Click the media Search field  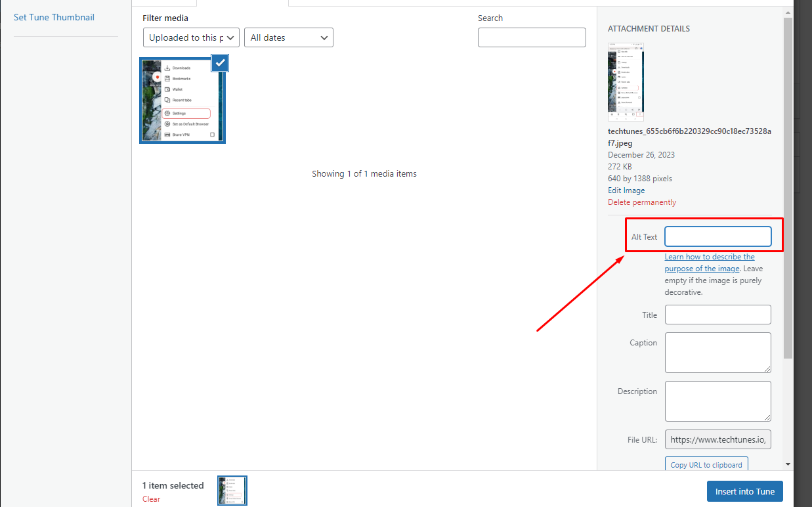tap(532, 37)
